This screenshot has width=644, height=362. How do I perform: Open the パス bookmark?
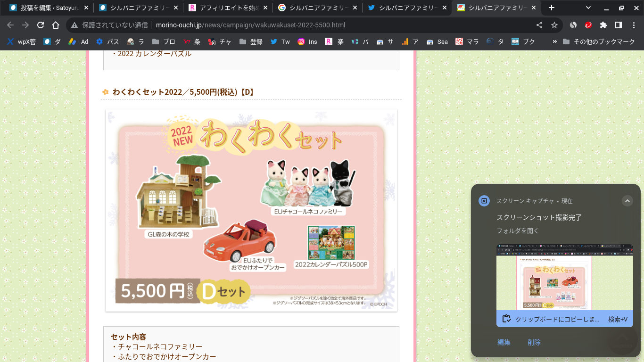pos(107,41)
